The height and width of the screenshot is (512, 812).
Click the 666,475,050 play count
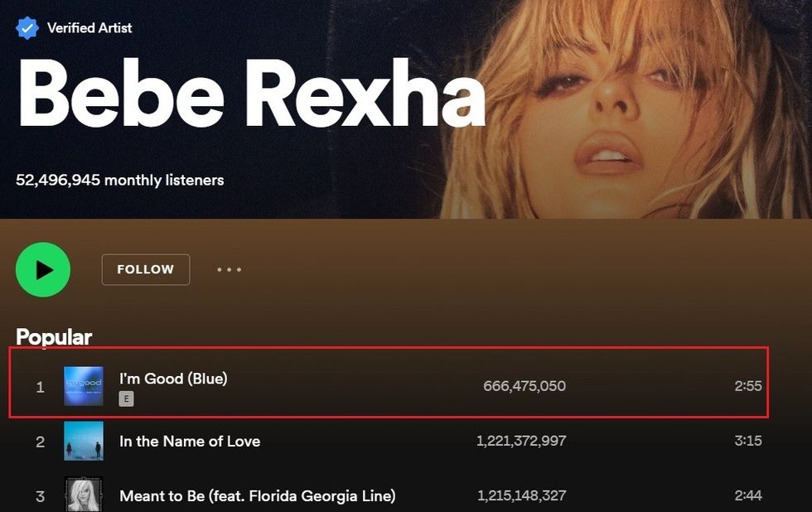click(x=524, y=386)
